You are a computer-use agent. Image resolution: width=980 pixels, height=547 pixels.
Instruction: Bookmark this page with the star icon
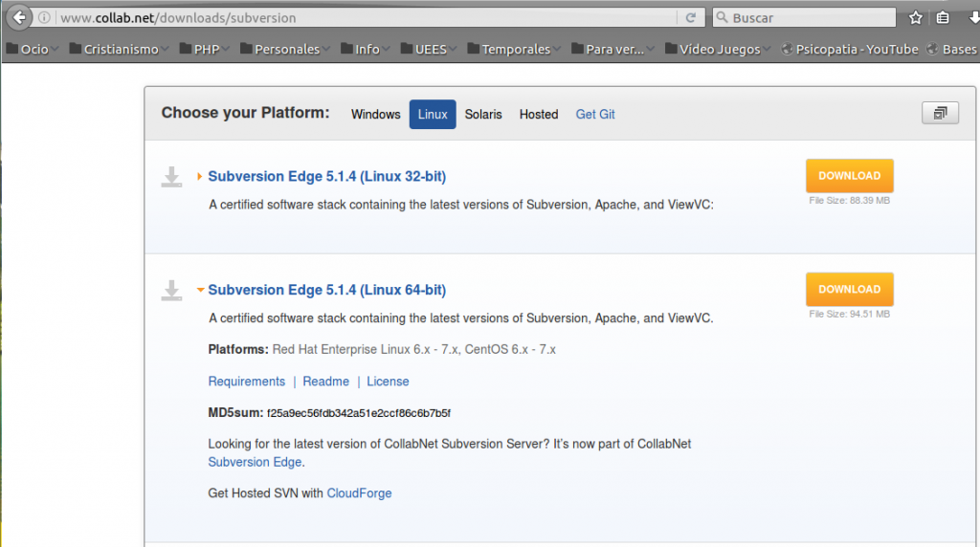pos(916,17)
